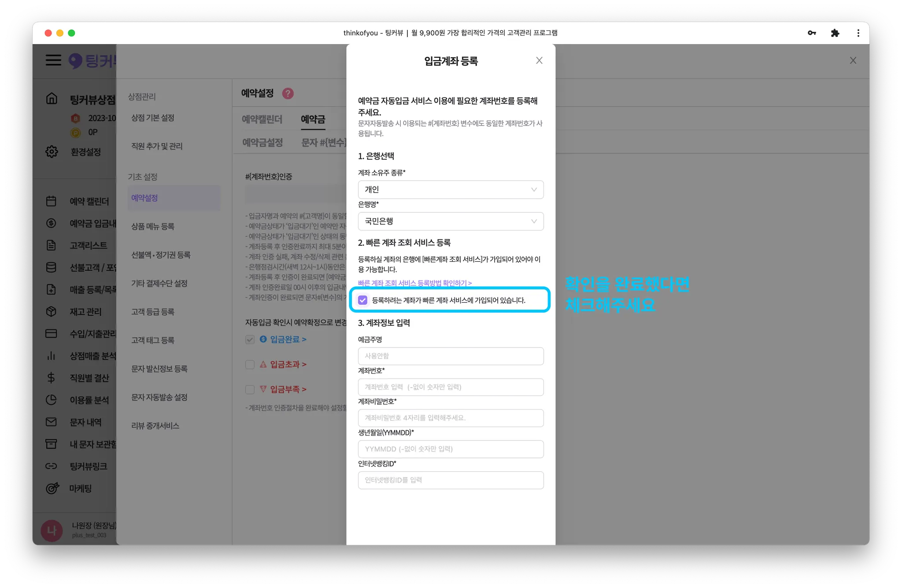Image resolution: width=902 pixels, height=588 pixels.
Task: Expand the 은행명 국민은행 dropdown
Action: tap(450, 221)
